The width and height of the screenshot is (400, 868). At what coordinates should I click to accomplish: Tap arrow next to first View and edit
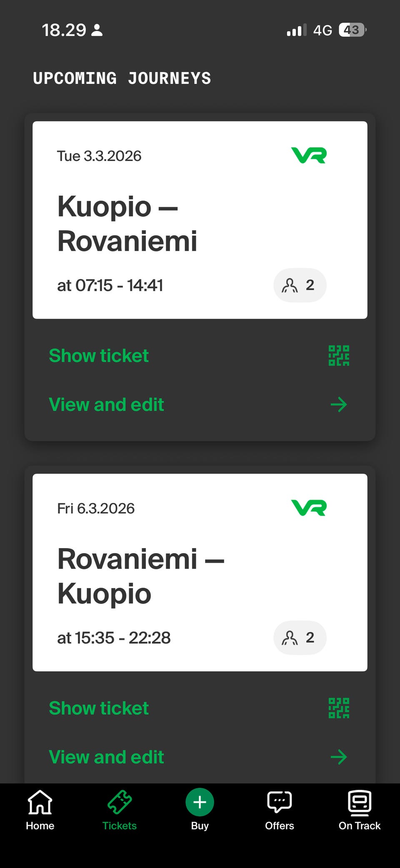[339, 405]
